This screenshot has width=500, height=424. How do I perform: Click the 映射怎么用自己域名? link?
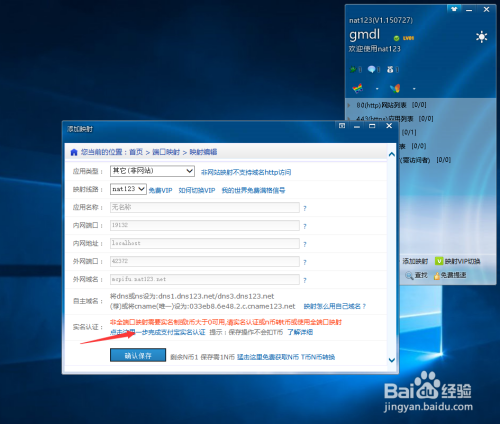tap(335, 306)
